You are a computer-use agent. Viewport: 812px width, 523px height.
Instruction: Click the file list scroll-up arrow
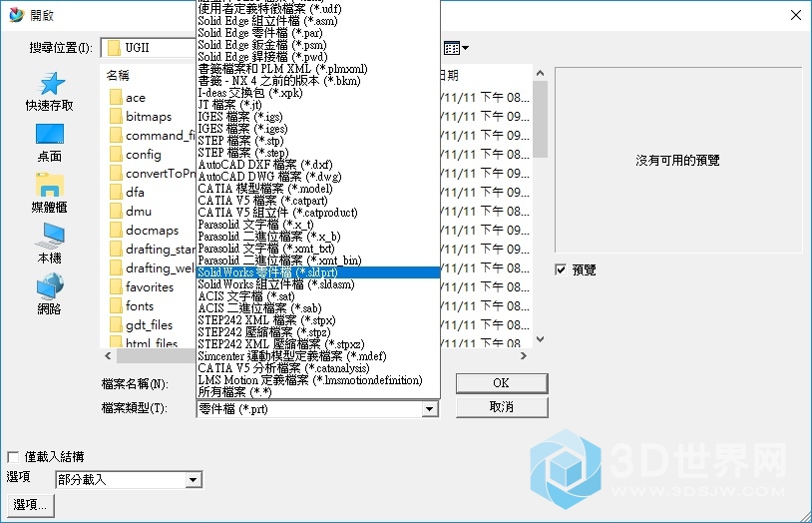540,73
